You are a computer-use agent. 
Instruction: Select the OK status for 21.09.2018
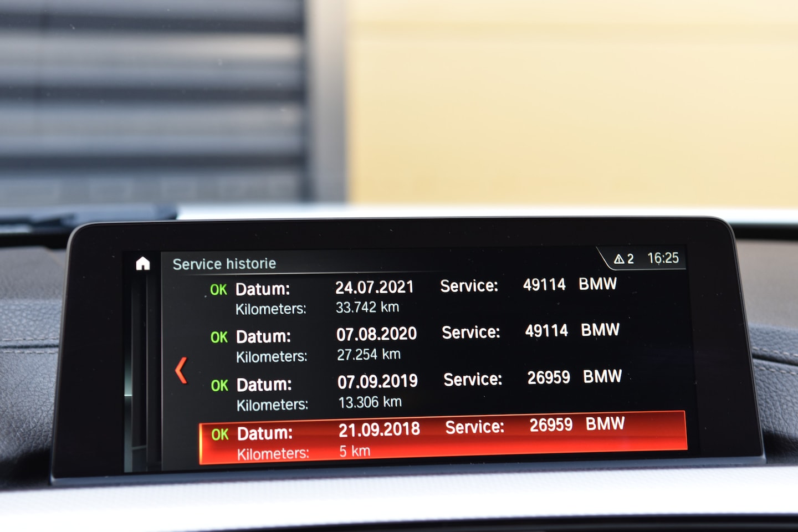coord(220,434)
